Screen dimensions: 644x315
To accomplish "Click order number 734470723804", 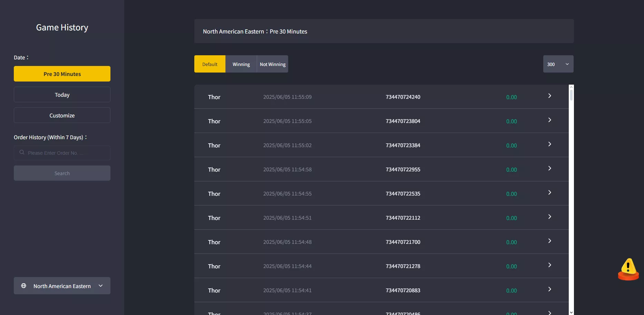I will [x=403, y=121].
